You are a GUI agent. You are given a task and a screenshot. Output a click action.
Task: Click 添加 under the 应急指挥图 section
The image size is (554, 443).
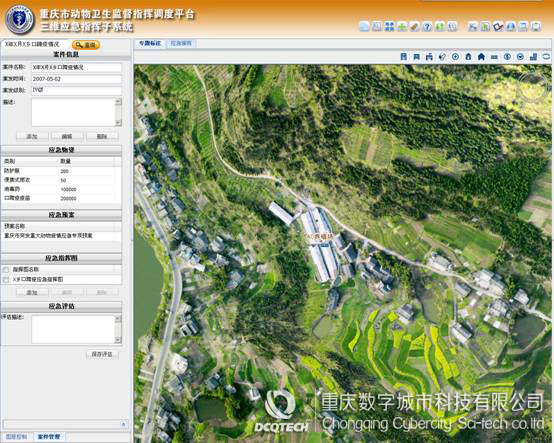32,293
